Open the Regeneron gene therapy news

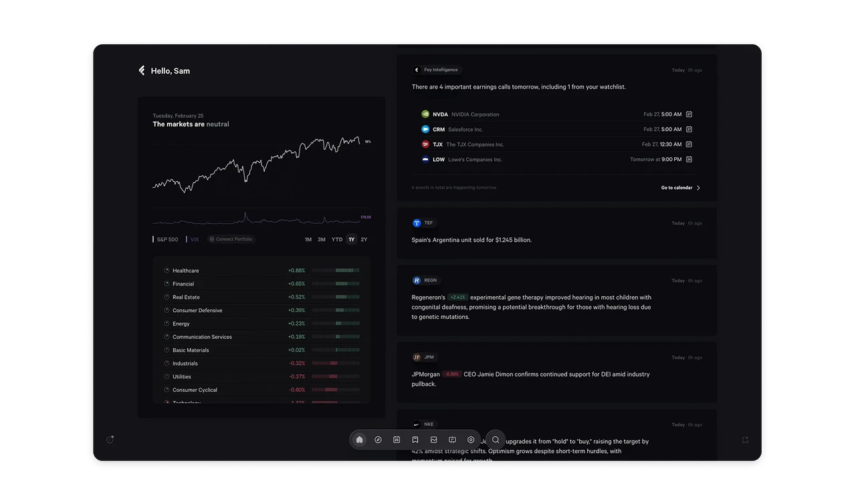click(556, 300)
